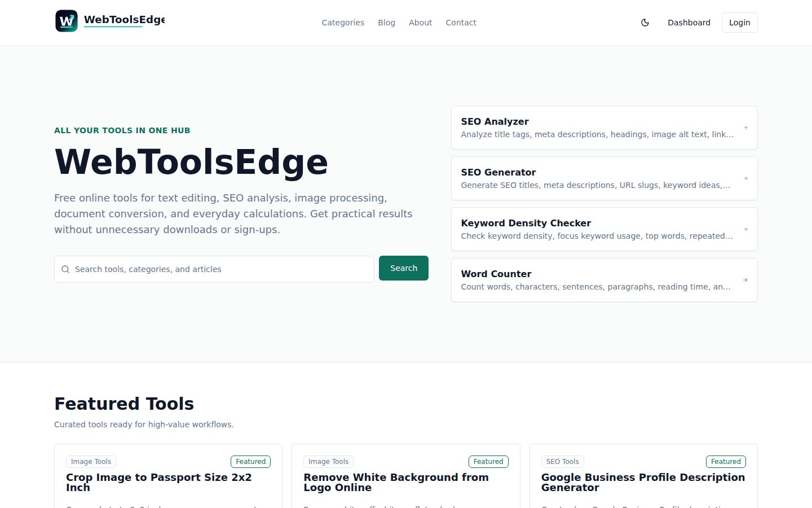Click Featured badge on Crop Image card
The height and width of the screenshot is (508, 812).
pyautogui.click(x=250, y=462)
